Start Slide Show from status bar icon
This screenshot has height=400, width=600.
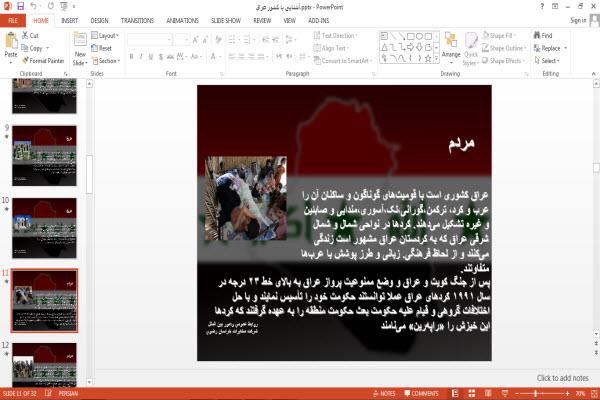[x=505, y=393]
